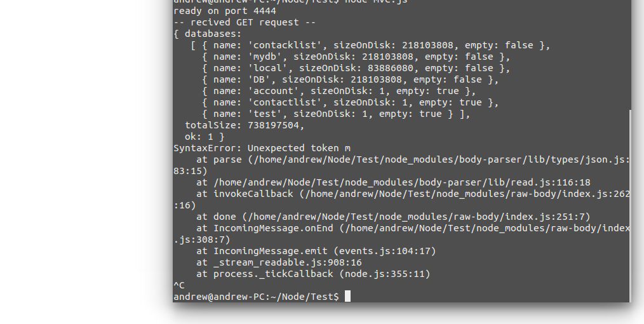Click the '-- recived GET request --' line
Image resolution: width=644 pixels, height=324 pixels.
[x=245, y=23]
